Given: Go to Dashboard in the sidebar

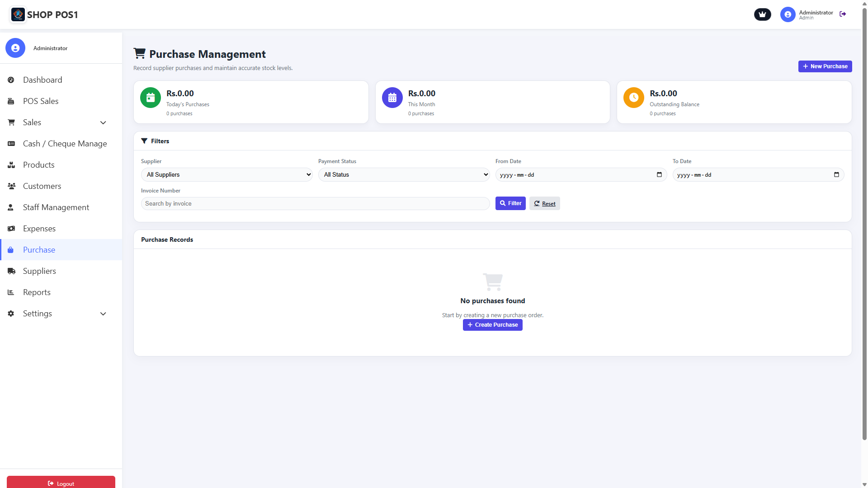Looking at the screenshot, I should 42,80.
